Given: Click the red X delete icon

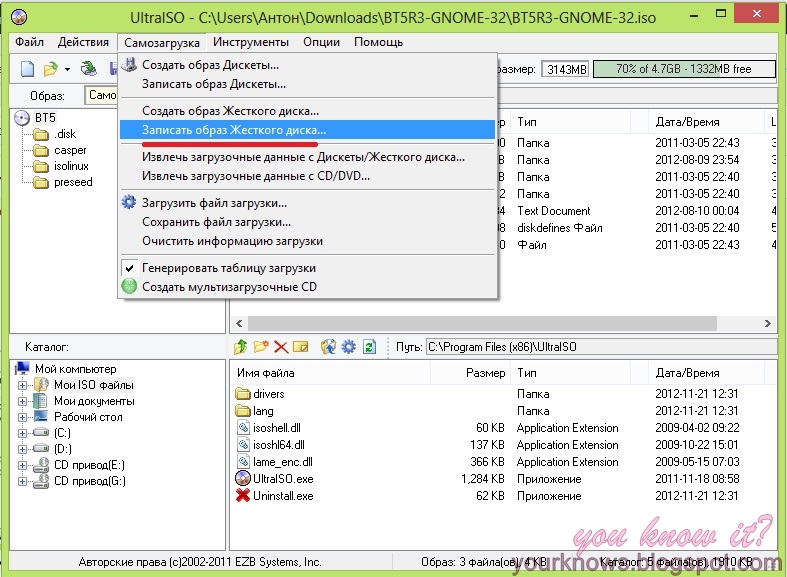Looking at the screenshot, I should (281, 347).
